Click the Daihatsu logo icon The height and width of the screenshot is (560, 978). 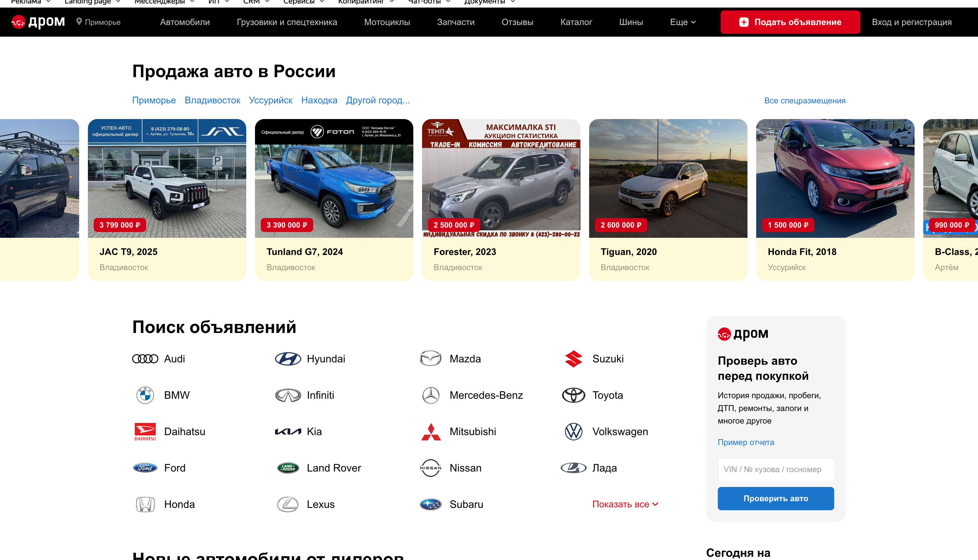(x=145, y=432)
